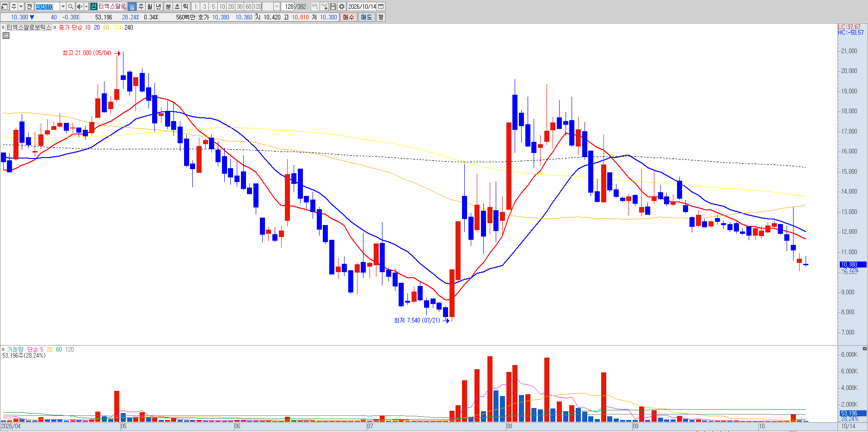Expand the stock code dropdown arrow

pos(63,6)
